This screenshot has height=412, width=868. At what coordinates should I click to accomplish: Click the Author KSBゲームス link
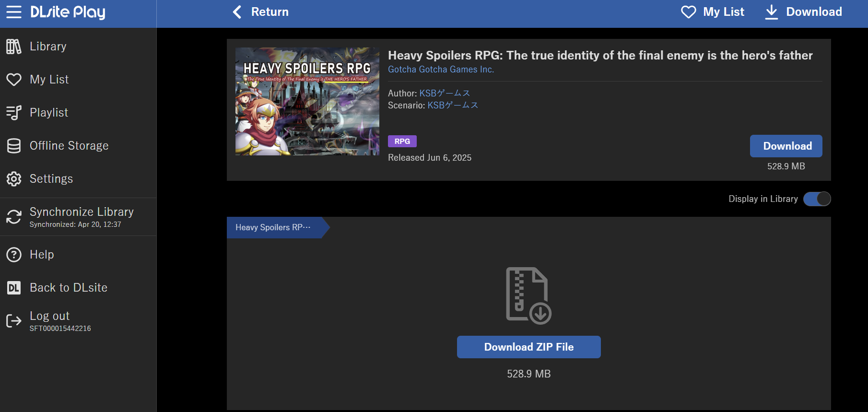tap(445, 93)
